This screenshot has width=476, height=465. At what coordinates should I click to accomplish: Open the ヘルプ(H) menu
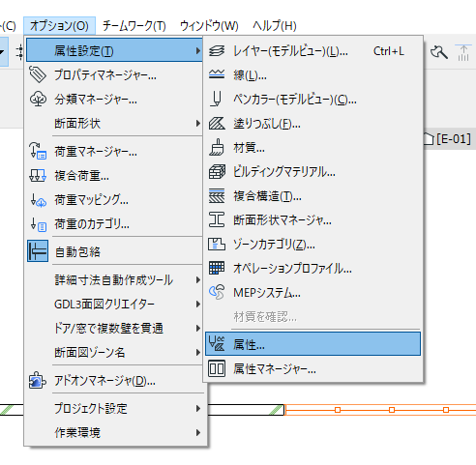pyautogui.click(x=275, y=26)
